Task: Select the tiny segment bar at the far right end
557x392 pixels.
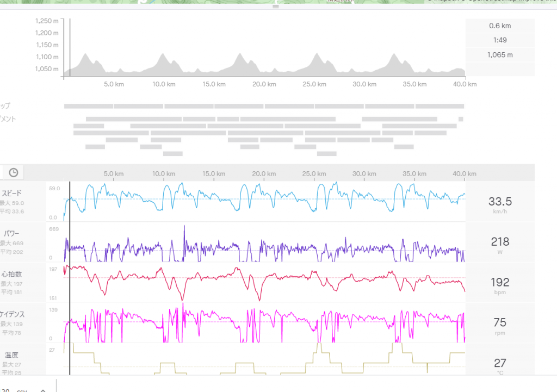Action: point(461,119)
